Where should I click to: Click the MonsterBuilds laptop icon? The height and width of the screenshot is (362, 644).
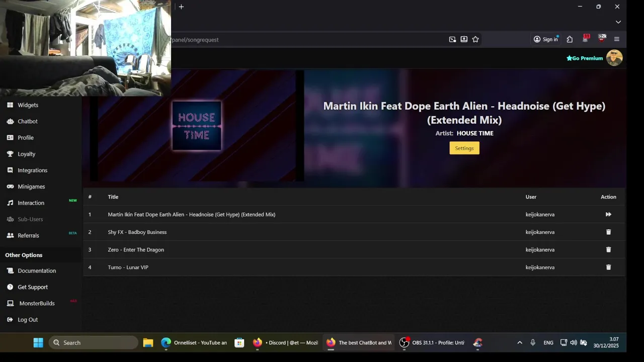[x=10, y=304]
